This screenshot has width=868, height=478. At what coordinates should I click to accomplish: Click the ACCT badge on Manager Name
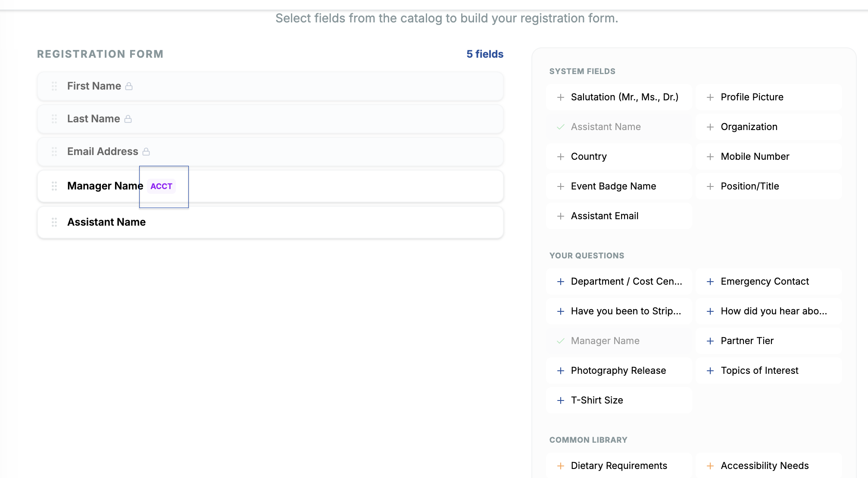(x=161, y=186)
